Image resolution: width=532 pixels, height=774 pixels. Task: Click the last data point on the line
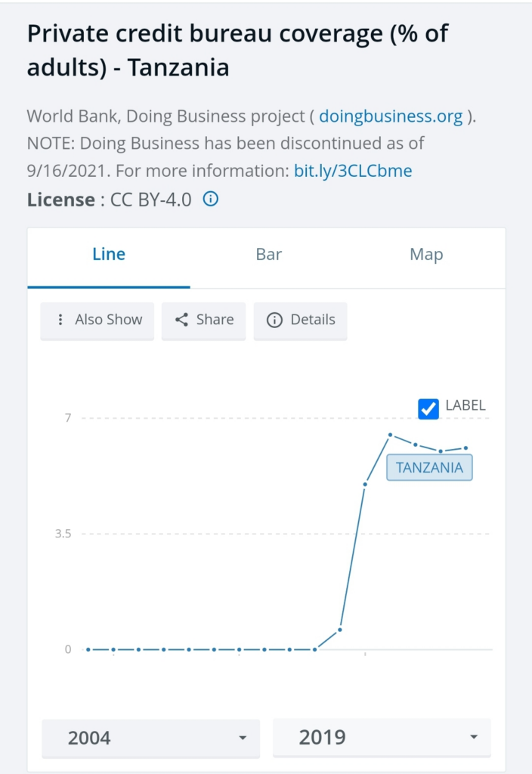(466, 448)
